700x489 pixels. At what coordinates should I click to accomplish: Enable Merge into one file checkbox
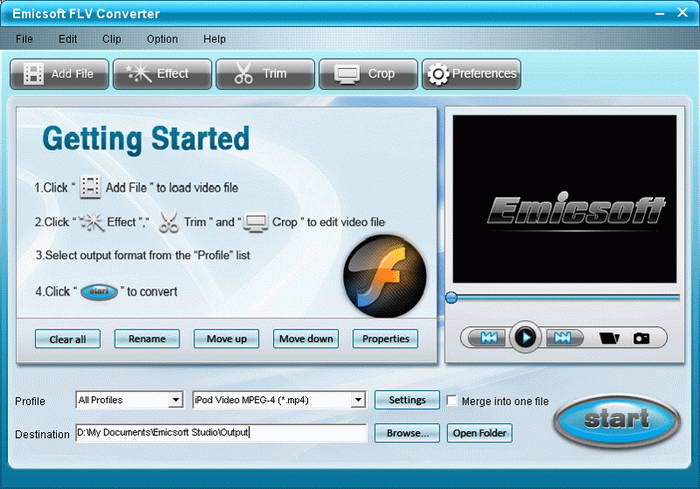[x=452, y=401]
